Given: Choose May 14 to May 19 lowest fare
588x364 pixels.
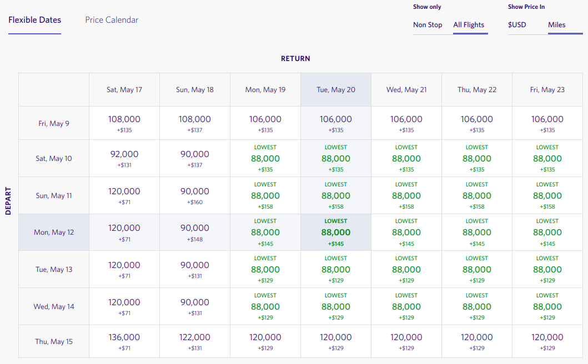Looking at the screenshot, I should pos(265,306).
